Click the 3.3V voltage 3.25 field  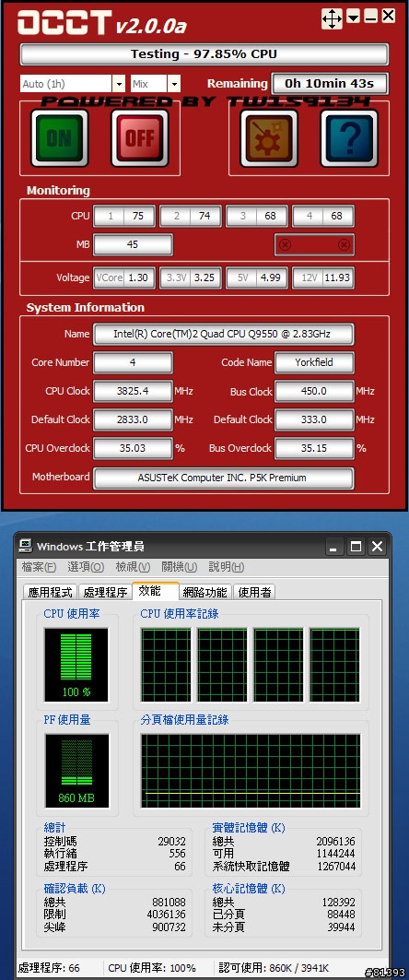191,278
